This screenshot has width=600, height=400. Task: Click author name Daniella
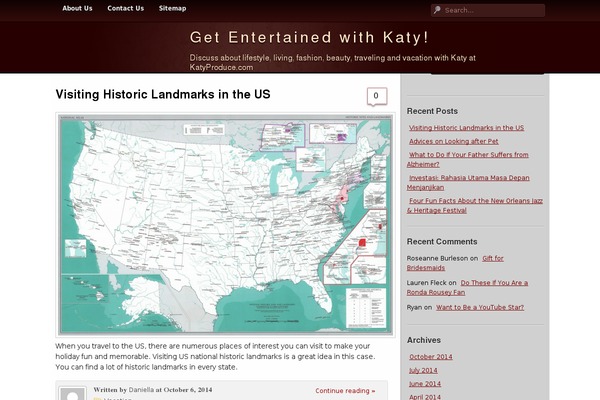tap(141, 390)
